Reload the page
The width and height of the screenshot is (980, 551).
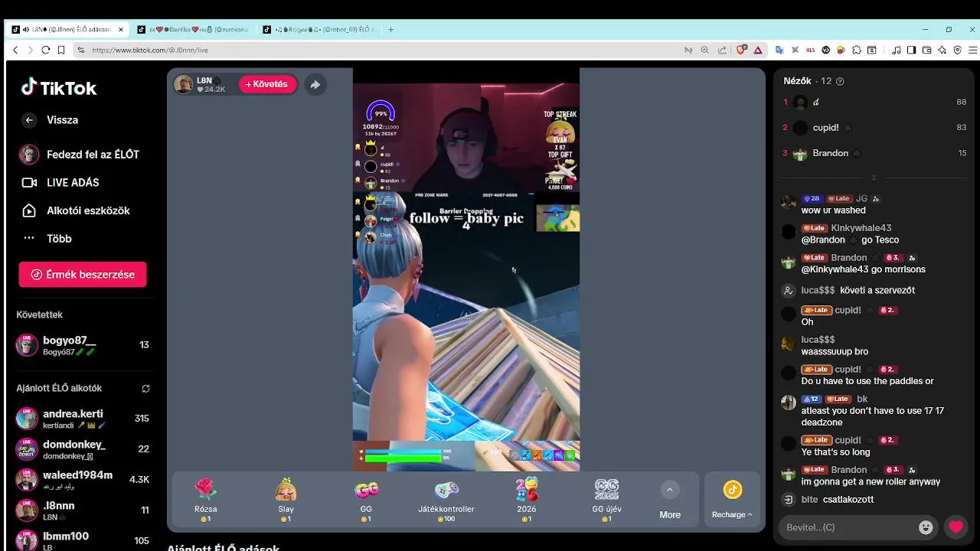[x=46, y=50]
